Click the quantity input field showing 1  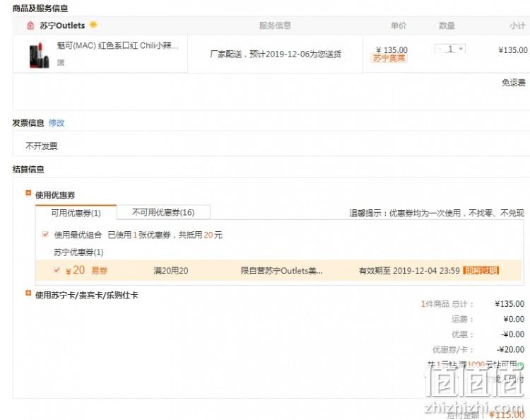[x=450, y=49]
